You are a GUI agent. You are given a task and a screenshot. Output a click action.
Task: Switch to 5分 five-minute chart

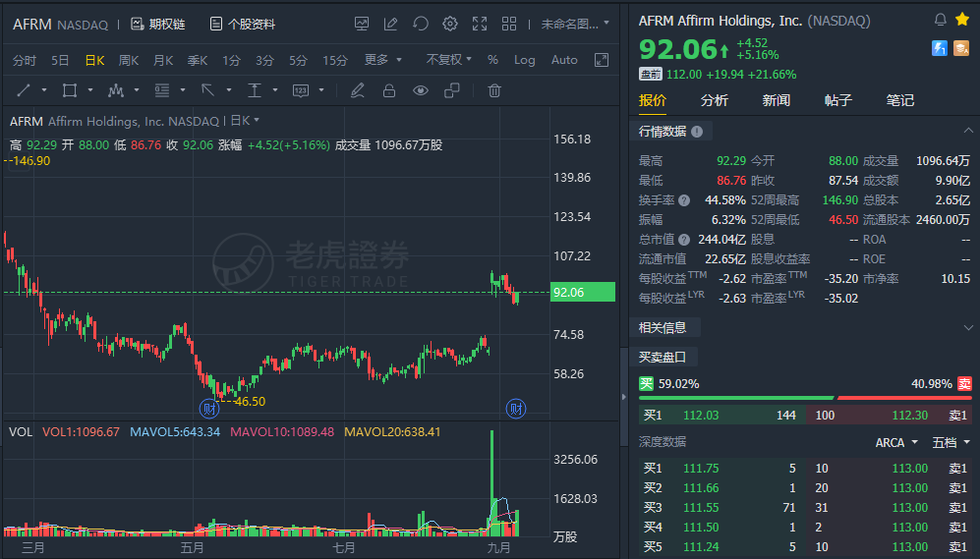click(x=298, y=60)
